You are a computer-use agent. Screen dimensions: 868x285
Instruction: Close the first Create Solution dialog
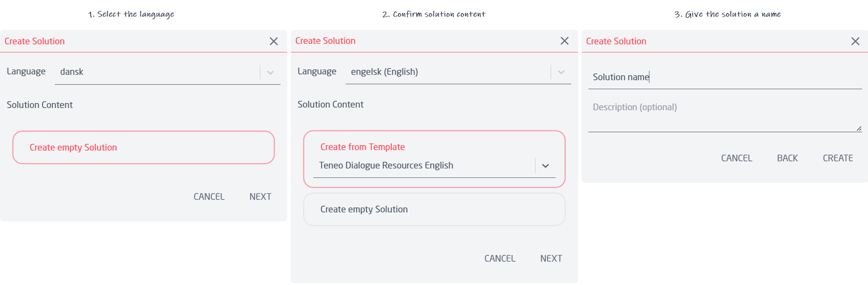click(274, 41)
